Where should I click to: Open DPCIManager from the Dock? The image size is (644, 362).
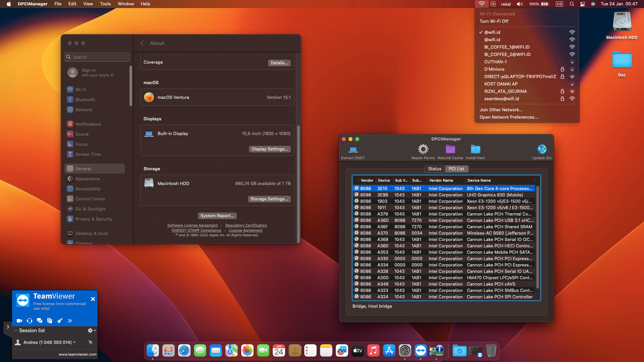pos(436,350)
